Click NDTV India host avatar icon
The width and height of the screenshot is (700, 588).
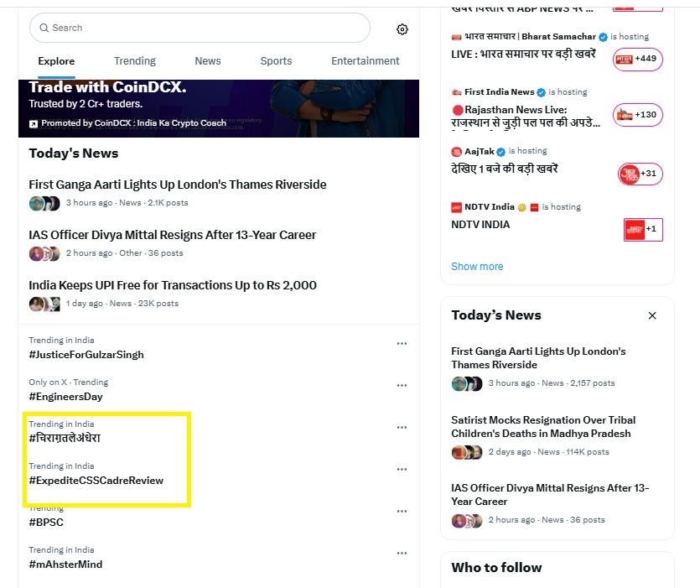[x=456, y=207]
